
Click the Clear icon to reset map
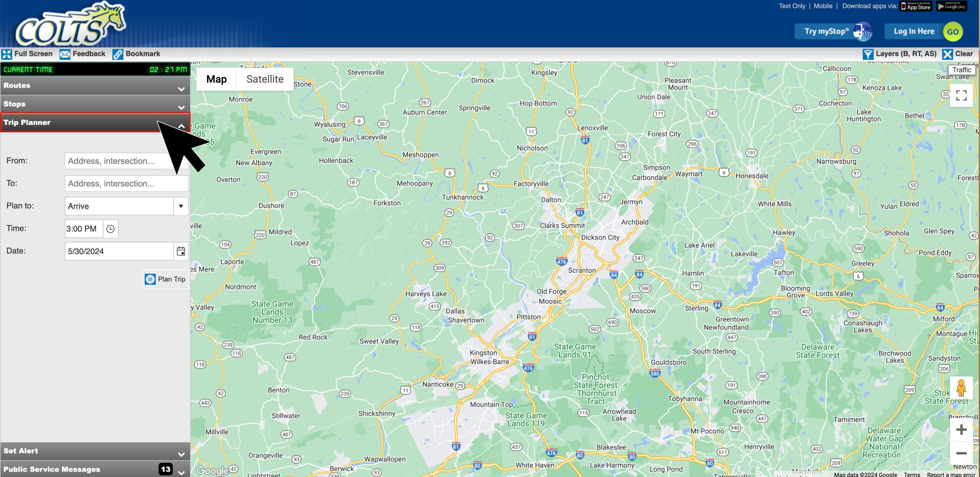point(947,54)
